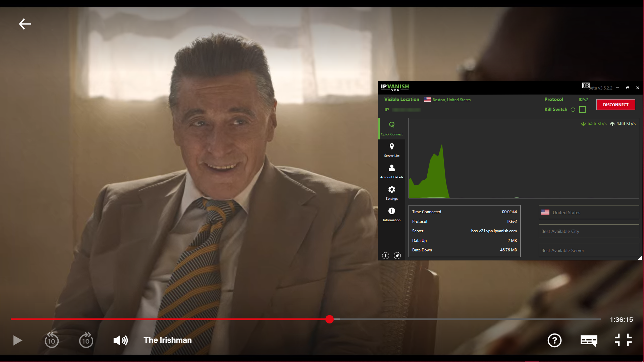Minimize the IPVanish window
This screenshot has height=362, width=644.
click(x=618, y=87)
